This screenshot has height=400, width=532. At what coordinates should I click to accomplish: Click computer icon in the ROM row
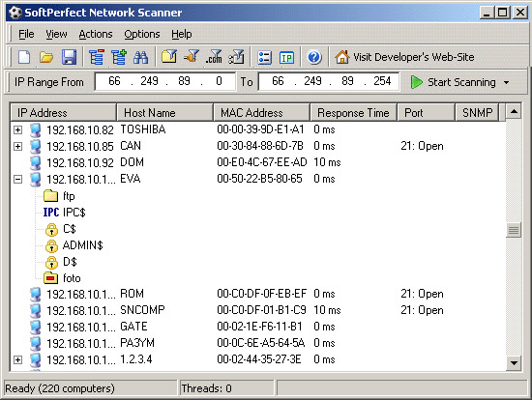click(35, 295)
